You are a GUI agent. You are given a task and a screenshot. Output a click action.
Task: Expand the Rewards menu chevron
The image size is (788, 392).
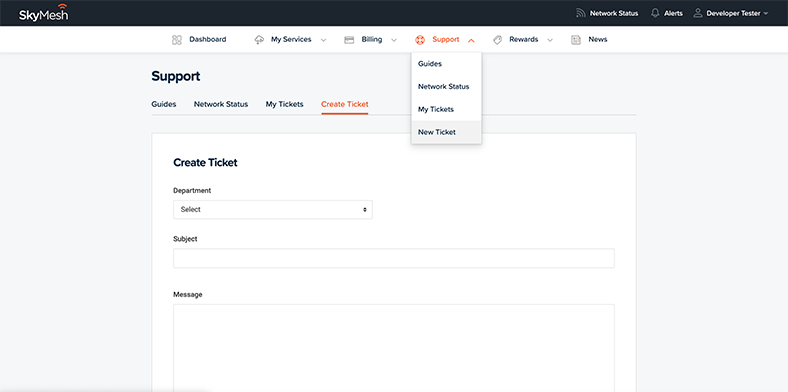[x=550, y=40]
